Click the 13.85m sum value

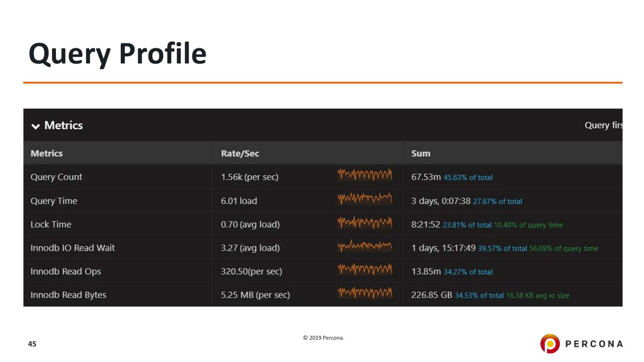click(426, 271)
